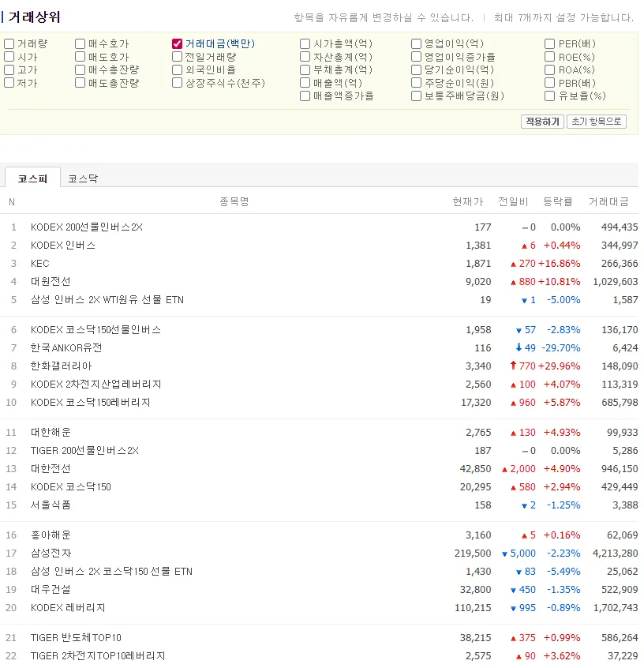644x668 pixels.
Task: Open the 대우건설 stock page
Action: [51, 590]
